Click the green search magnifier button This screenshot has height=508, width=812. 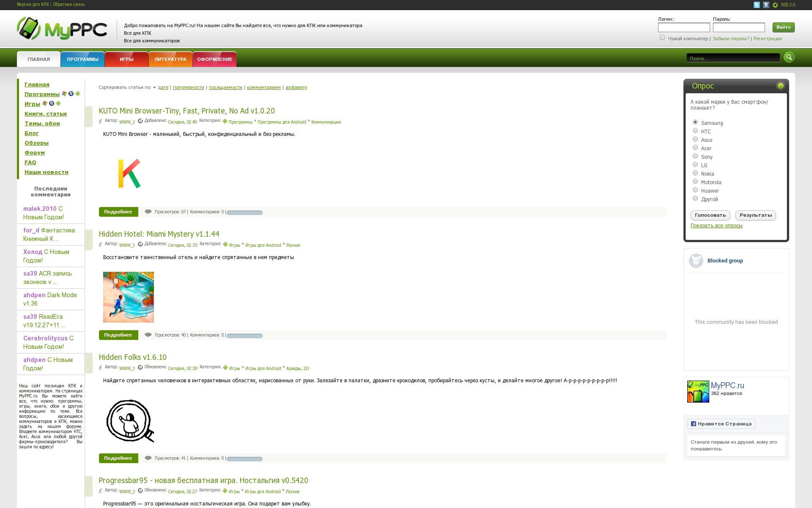point(789,58)
